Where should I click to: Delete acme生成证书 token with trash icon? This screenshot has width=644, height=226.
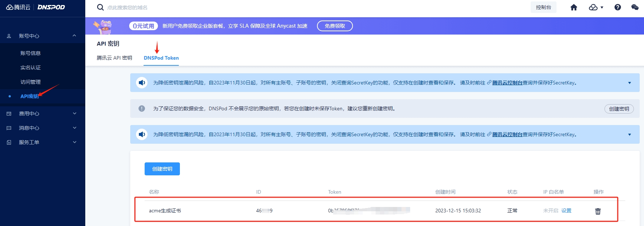[598, 211]
